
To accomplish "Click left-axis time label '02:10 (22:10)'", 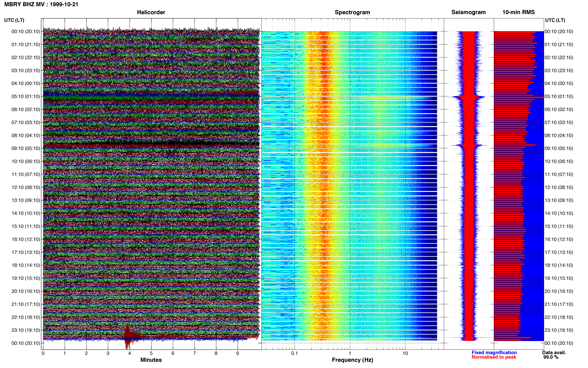I will [x=26, y=57].
